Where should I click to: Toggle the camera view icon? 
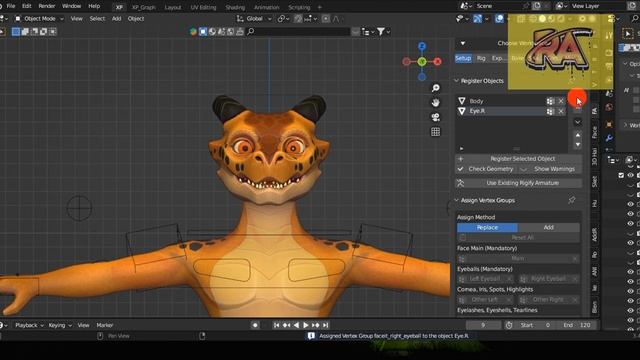(x=436, y=117)
